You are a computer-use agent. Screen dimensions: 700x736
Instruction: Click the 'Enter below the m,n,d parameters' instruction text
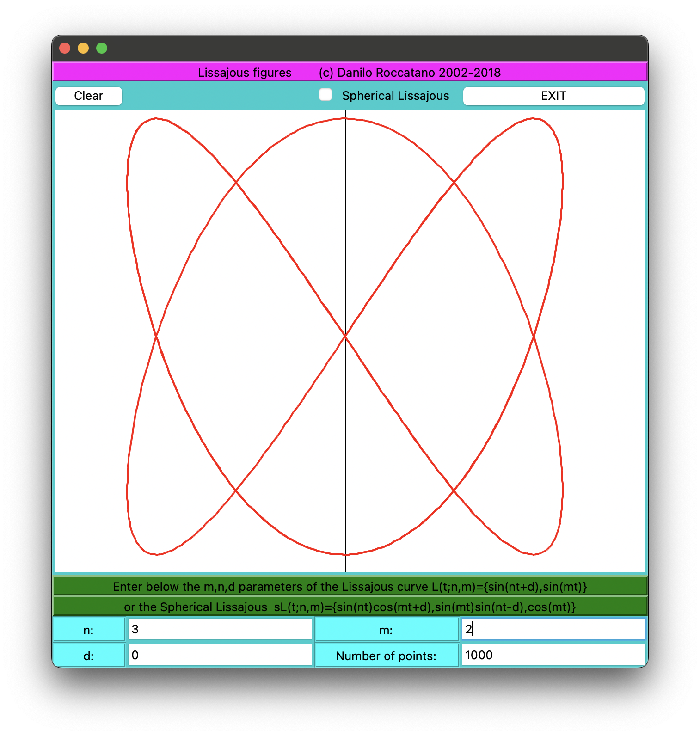350,586
